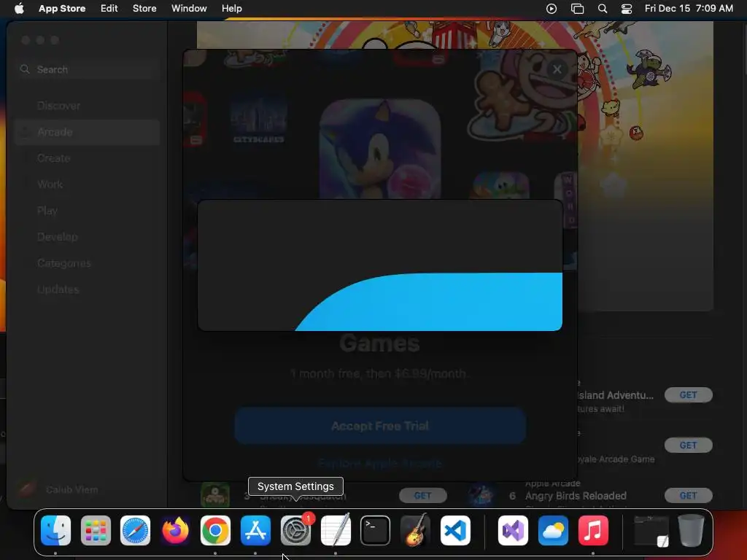Open the Apple menu
The image size is (747, 560).
pos(19,8)
